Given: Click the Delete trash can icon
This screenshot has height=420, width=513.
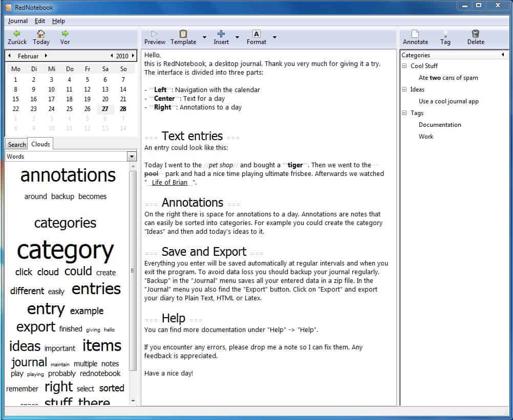Looking at the screenshot, I should (475, 34).
